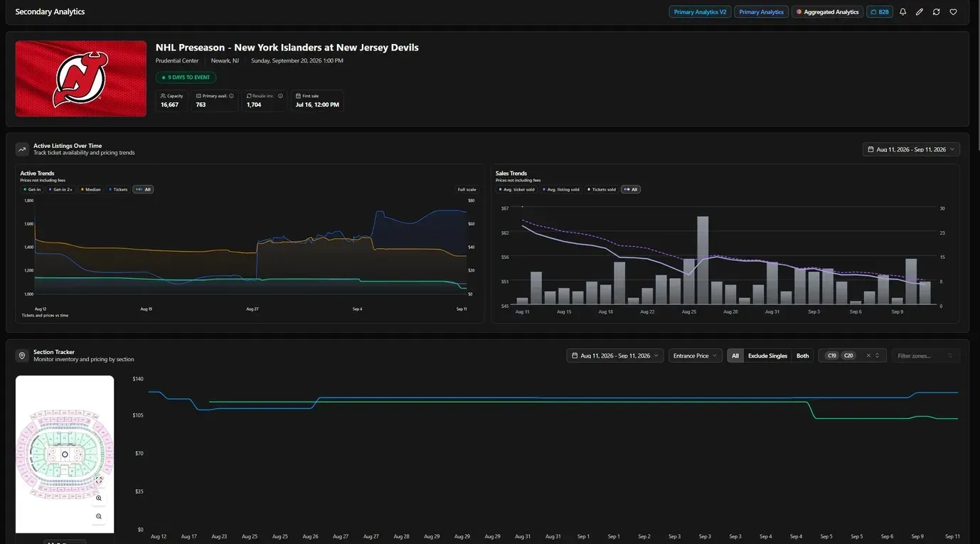Open the Filter zones dropdown
Screen dimensions: 980x544
[x=925, y=356]
